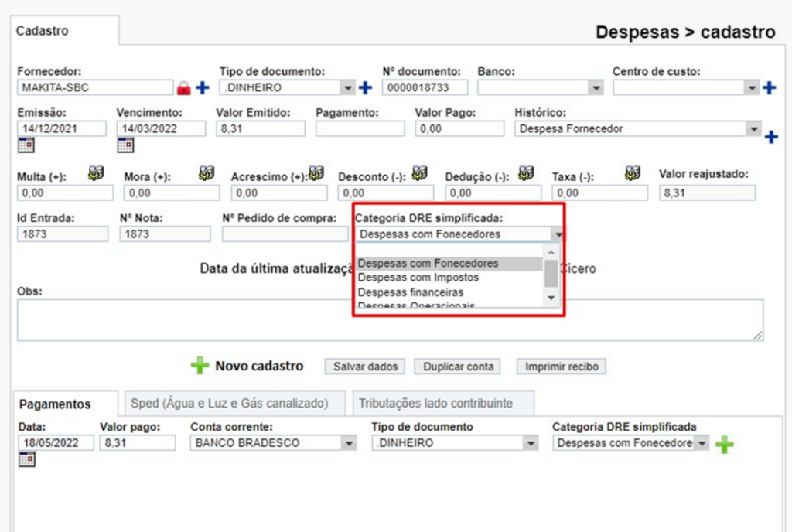Viewport: 792px width, 532px height.
Task: Open the Emissão calendar picker
Action: [26, 145]
